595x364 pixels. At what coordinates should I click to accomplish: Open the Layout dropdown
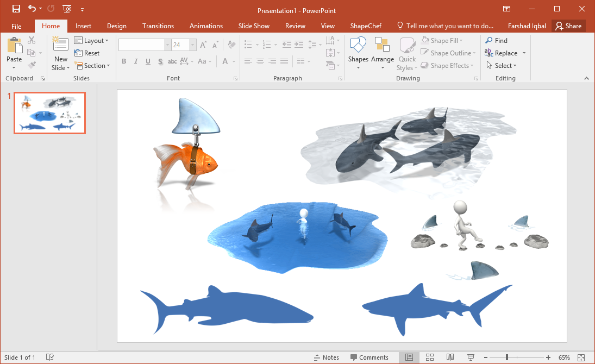pyautogui.click(x=91, y=41)
